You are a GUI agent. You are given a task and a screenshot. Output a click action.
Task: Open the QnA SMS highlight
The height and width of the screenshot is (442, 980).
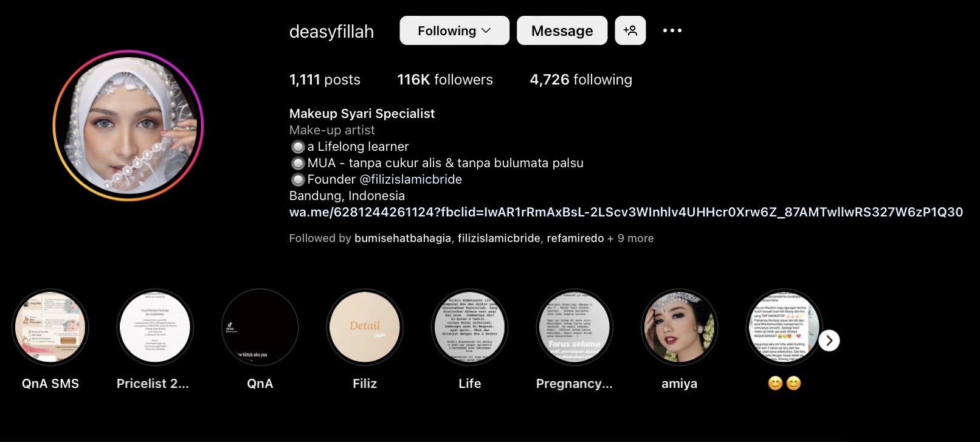point(50,327)
